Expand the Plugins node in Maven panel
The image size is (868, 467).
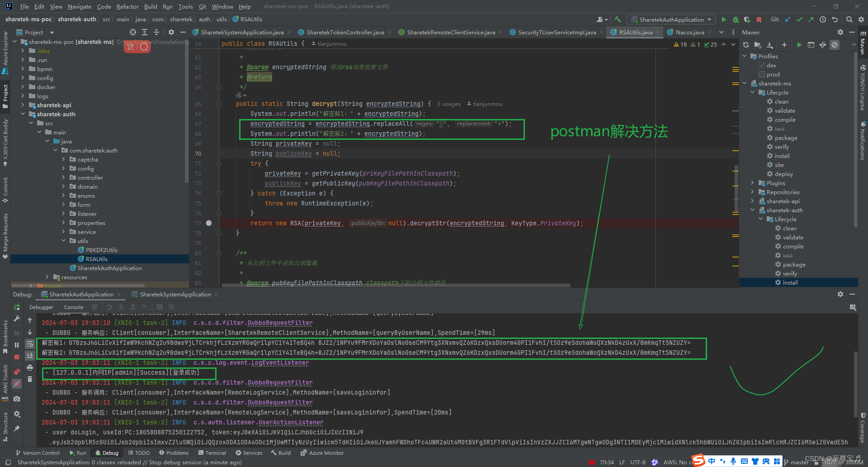pos(753,183)
